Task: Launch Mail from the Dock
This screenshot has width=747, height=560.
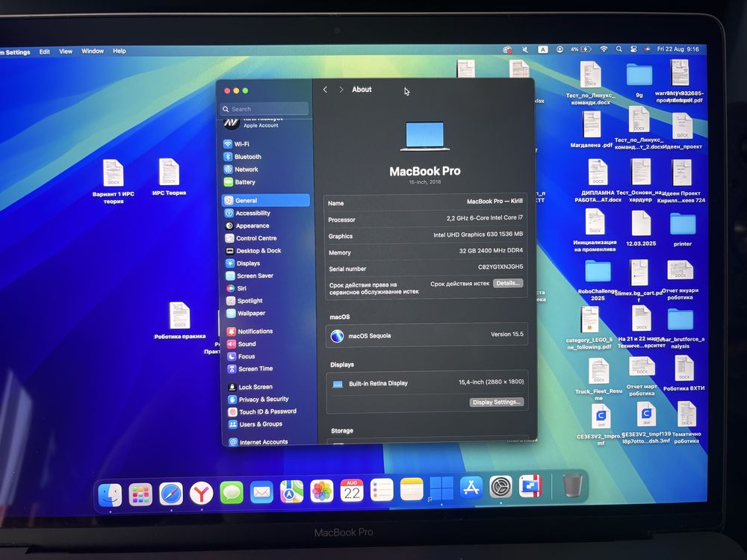Action: (261, 492)
